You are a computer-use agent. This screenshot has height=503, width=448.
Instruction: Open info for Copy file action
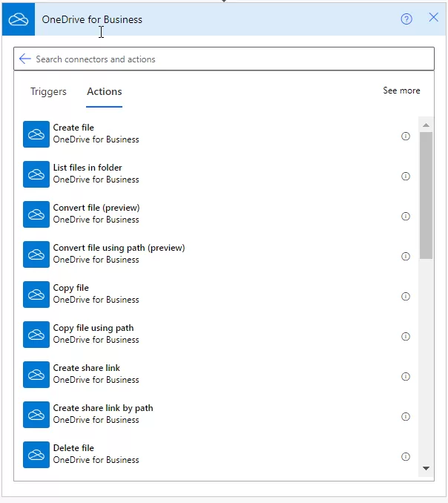[406, 297]
